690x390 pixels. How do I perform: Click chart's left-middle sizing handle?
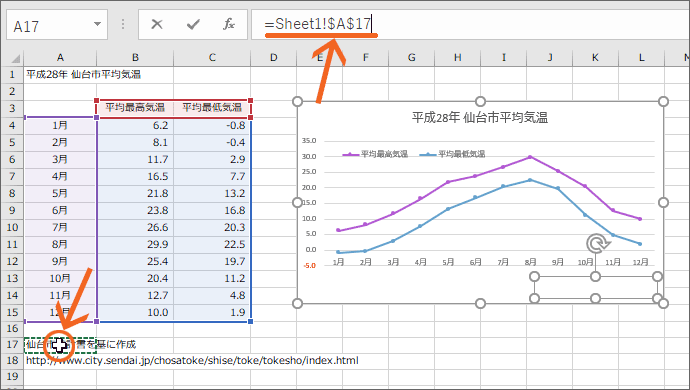click(297, 202)
